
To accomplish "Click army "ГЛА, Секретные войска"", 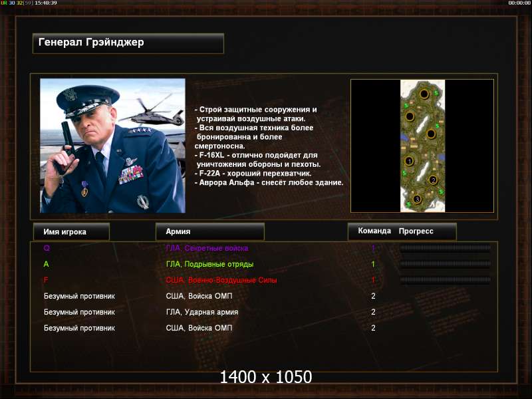I will pos(207,248).
